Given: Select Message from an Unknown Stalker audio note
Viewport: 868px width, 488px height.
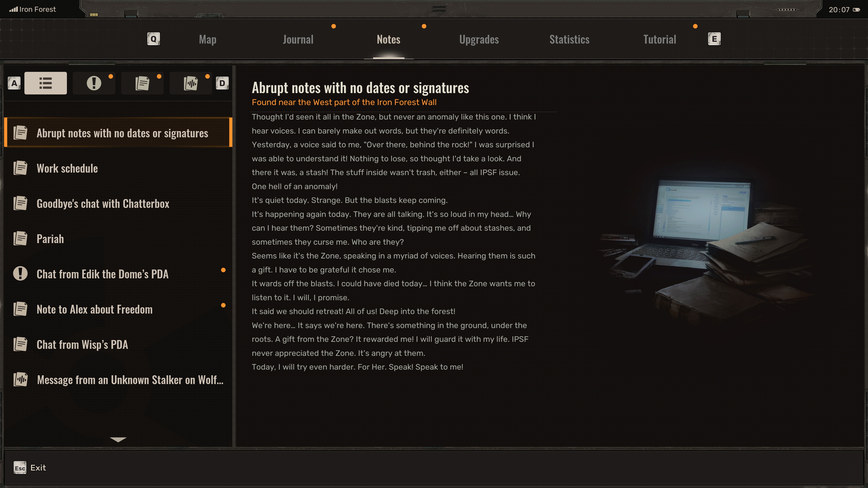Looking at the screenshot, I should [118, 380].
